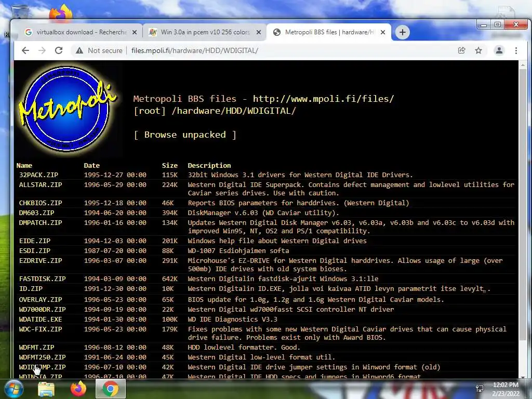This screenshot has width=532, height=399.
Task: Close the Metropoli BBS files tab
Action: pos(383,32)
